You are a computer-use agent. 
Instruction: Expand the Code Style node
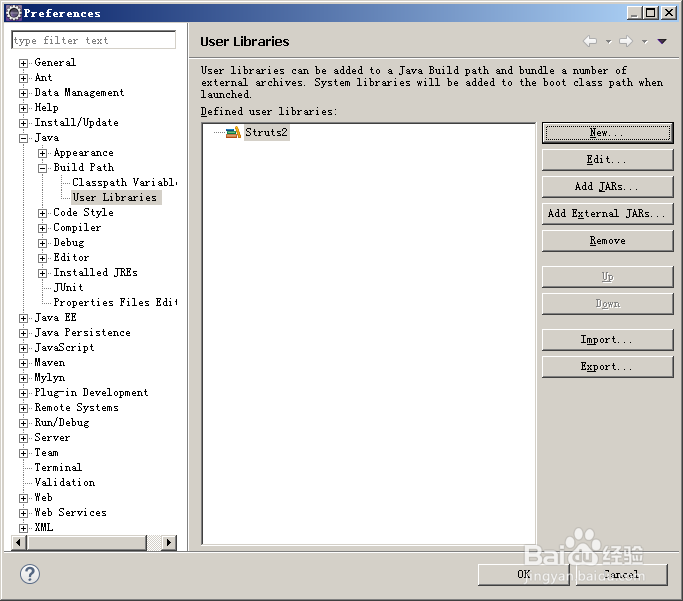[x=42, y=213]
